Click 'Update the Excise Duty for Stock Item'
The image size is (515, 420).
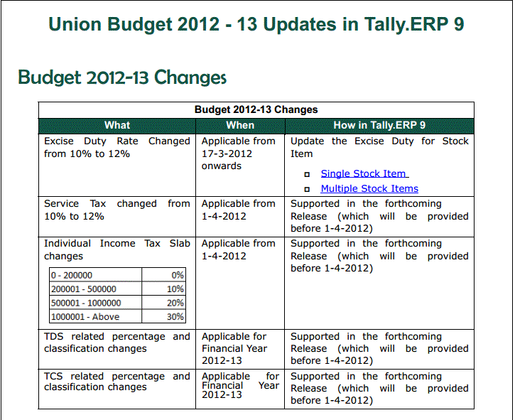click(379, 147)
